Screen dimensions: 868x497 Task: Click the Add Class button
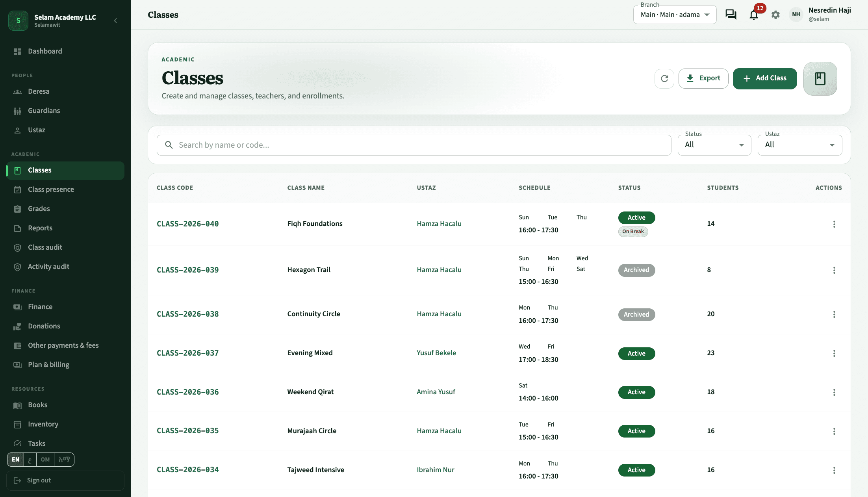(765, 78)
